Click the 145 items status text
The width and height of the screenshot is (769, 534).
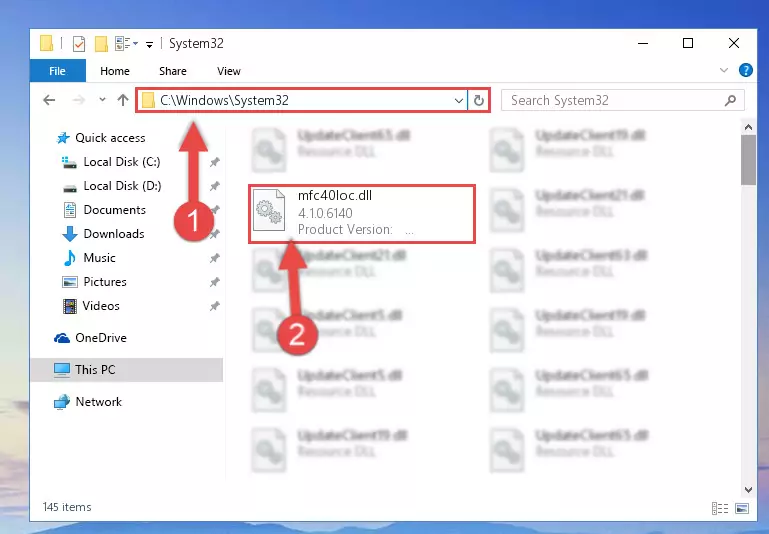tap(67, 507)
